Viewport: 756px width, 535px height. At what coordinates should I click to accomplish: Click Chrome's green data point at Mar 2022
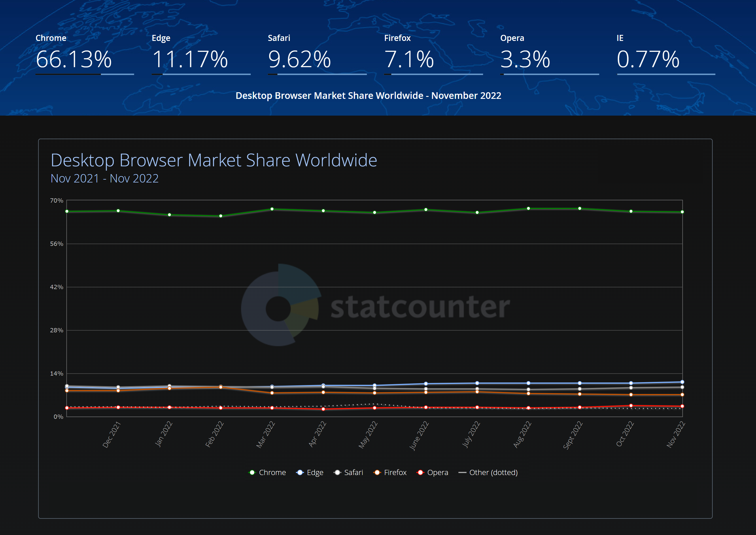pyautogui.click(x=272, y=209)
